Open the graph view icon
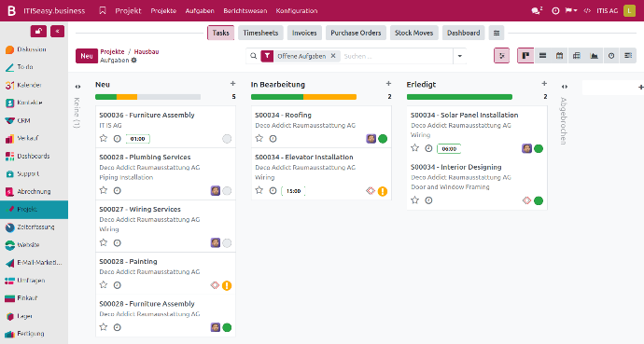The image size is (644, 344). pyautogui.click(x=594, y=56)
